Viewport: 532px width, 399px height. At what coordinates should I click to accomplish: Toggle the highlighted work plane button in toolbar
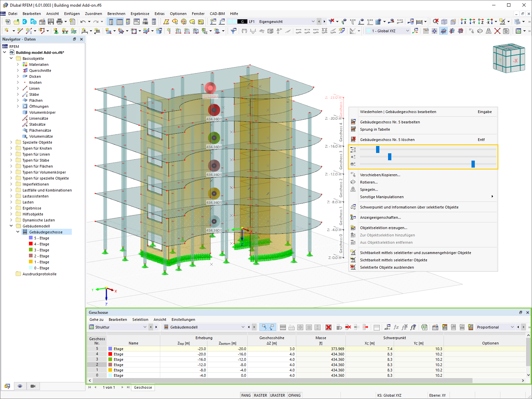(443, 31)
